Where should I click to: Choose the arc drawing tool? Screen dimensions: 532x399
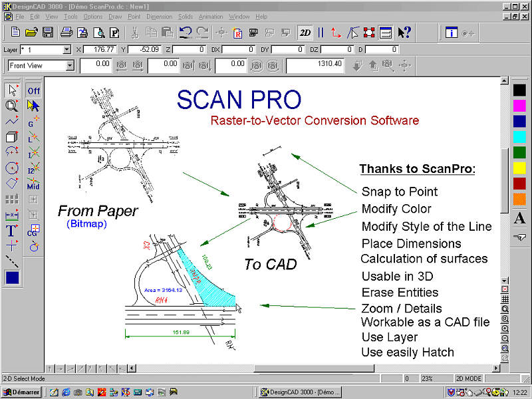tap(12, 151)
